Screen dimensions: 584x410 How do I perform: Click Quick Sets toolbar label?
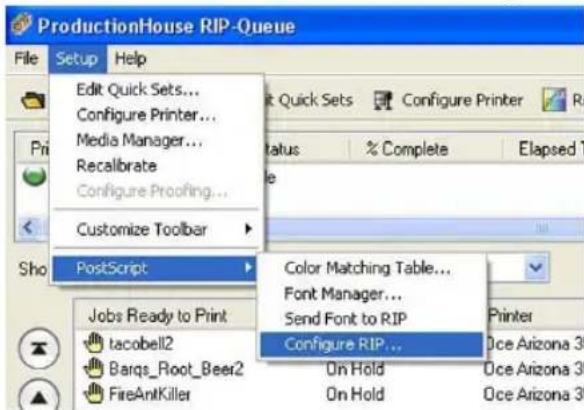pos(315,100)
